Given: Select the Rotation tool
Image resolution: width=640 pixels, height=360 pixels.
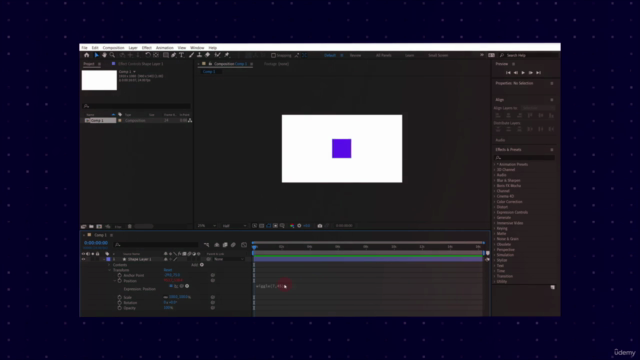Looking at the screenshot, I should click(x=148, y=55).
